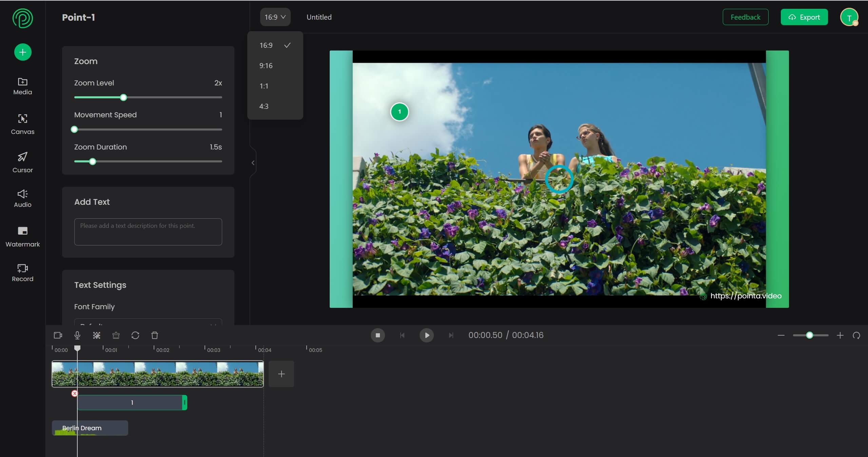This screenshot has width=868, height=457.
Task: Open the Audio panel
Action: (22, 198)
